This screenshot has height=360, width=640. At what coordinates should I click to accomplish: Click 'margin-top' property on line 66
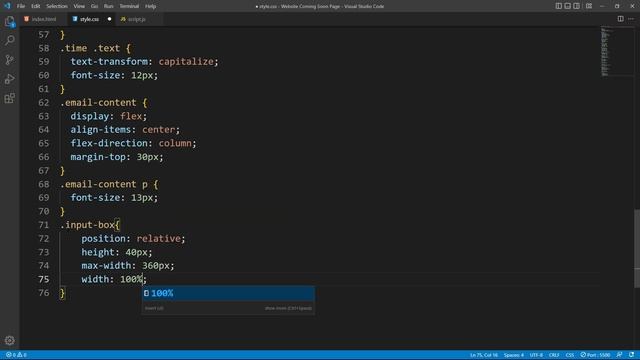98,157
